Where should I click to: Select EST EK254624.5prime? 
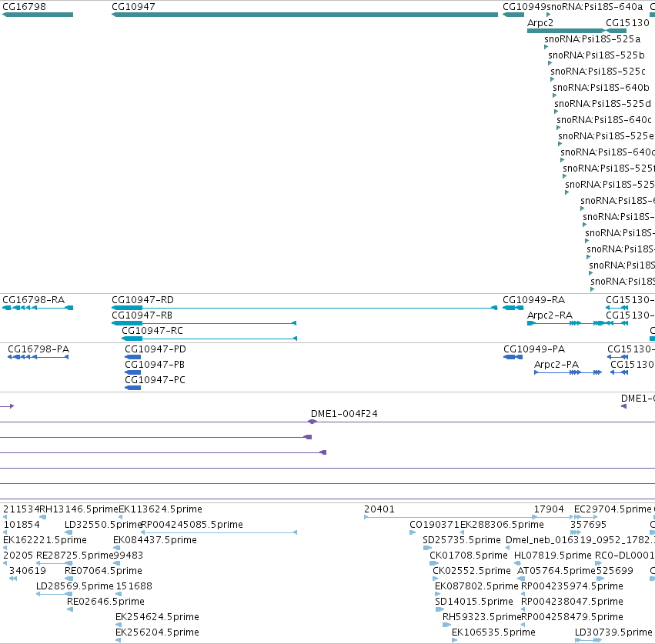tap(157, 617)
